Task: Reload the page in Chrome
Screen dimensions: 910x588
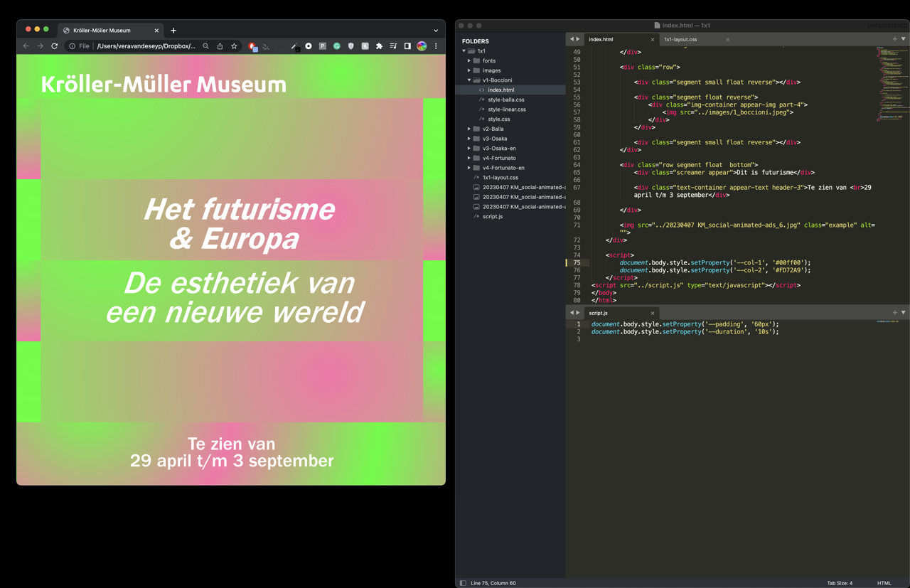Action: pos(55,46)
